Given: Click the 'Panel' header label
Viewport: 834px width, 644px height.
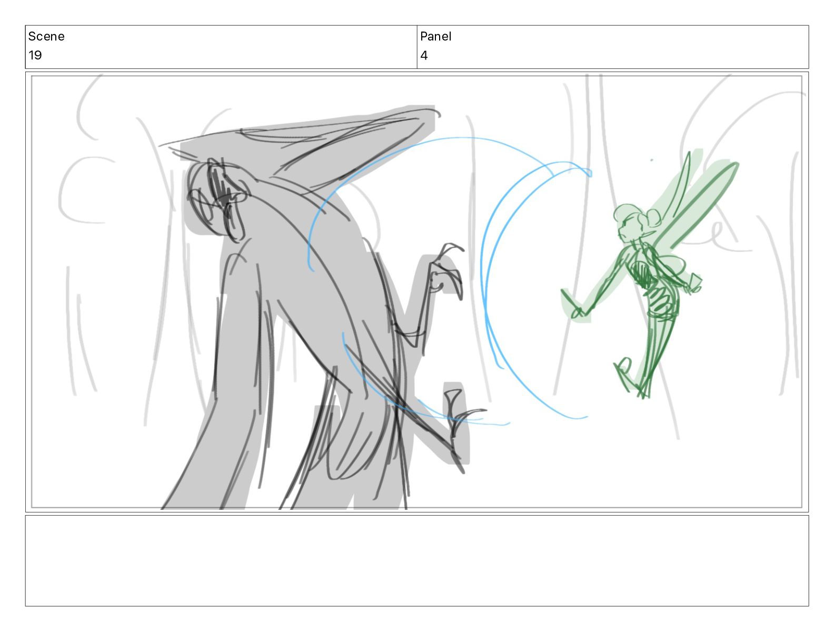Looking at the screenshot, I should (x=435, y=36).
